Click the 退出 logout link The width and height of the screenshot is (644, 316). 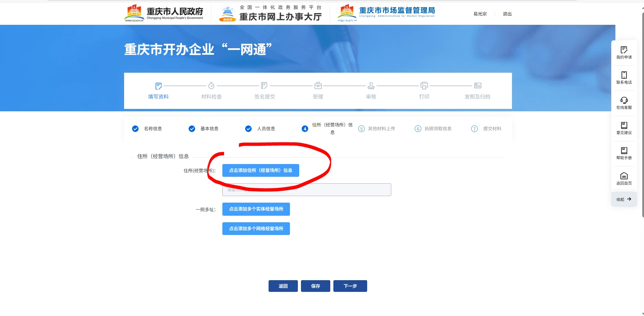[x=507, y=14]
